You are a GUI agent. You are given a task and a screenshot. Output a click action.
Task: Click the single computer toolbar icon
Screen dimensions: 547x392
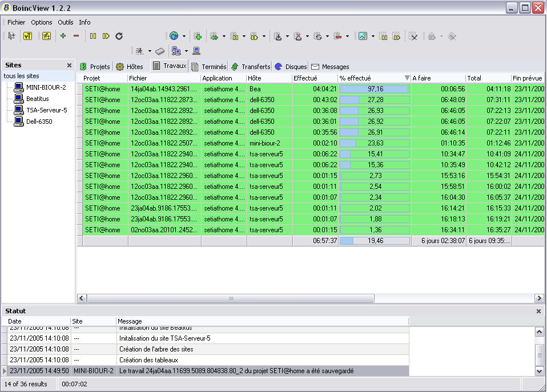click(x=196, y=51)
